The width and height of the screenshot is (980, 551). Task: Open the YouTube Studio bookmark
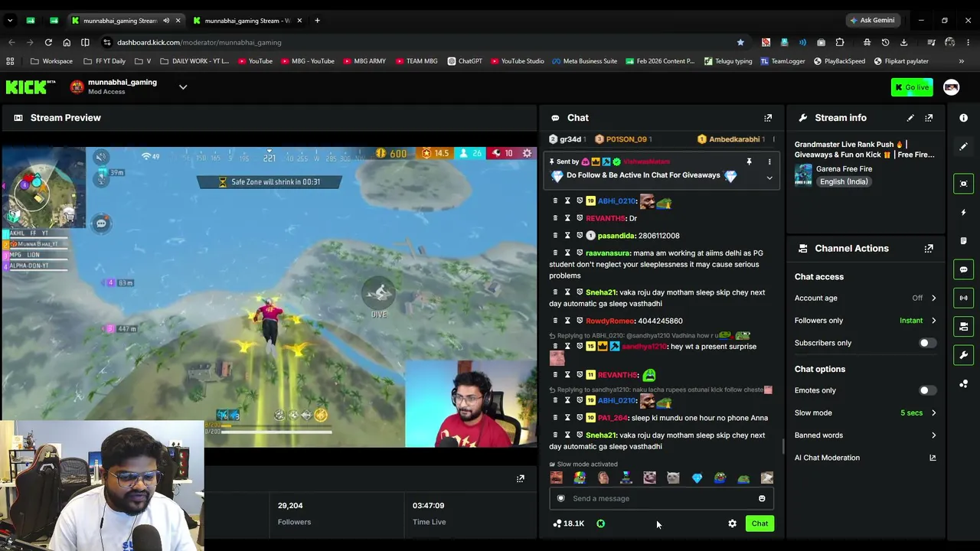click(518, 61)
